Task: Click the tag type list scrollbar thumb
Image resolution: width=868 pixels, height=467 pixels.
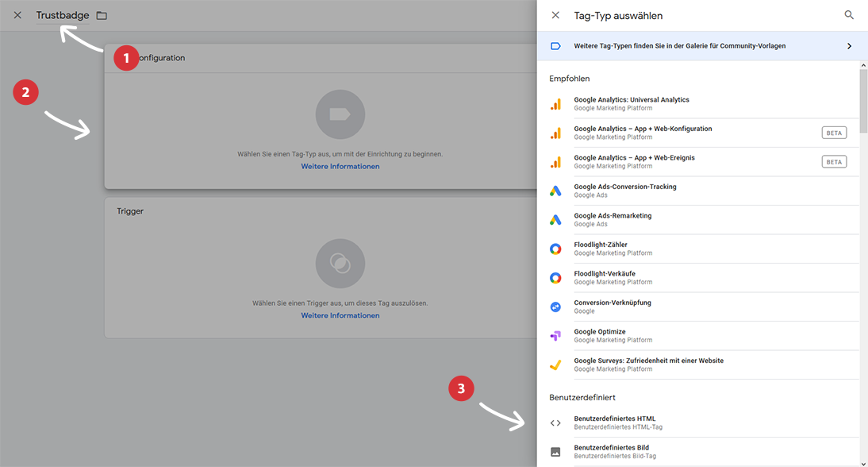Action: pos(863,101)
